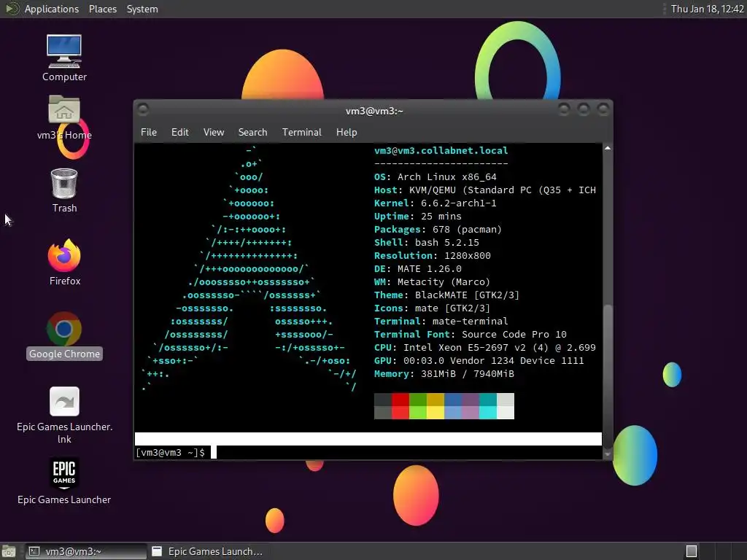Click the terminal scrollbar up arrow
Image resolution: width=747 pixels, height=560 pixels.
608,149
